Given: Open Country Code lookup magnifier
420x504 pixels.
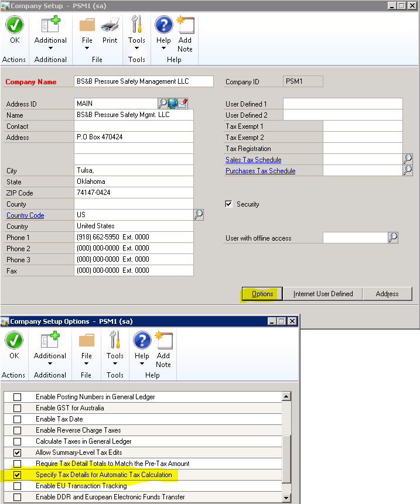Looking at the screenshot, I should point(199,215).
